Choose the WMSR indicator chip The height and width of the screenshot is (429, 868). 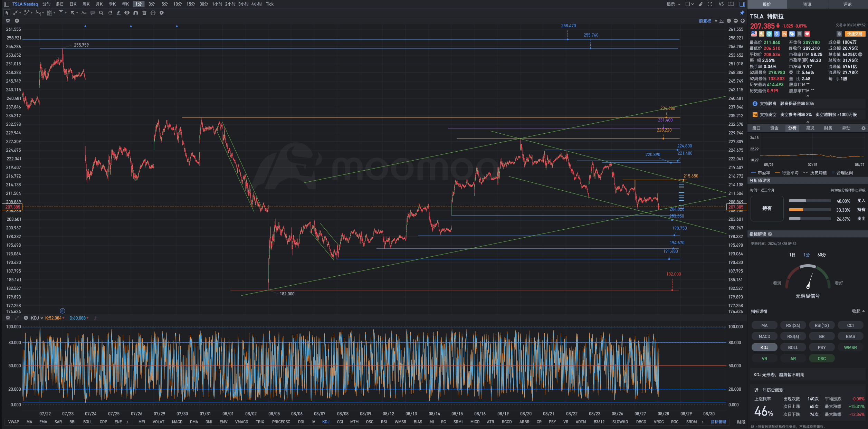click(850, 347)
